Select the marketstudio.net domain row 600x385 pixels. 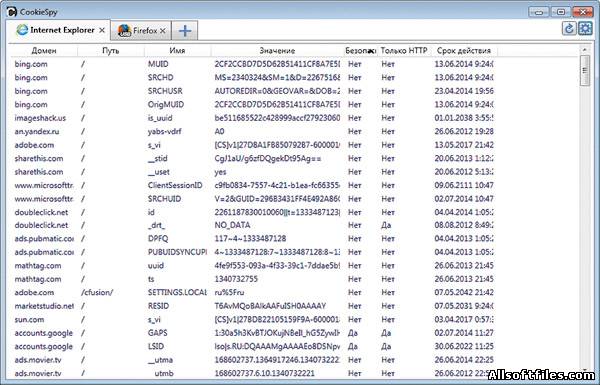click(x=254, y=306)
